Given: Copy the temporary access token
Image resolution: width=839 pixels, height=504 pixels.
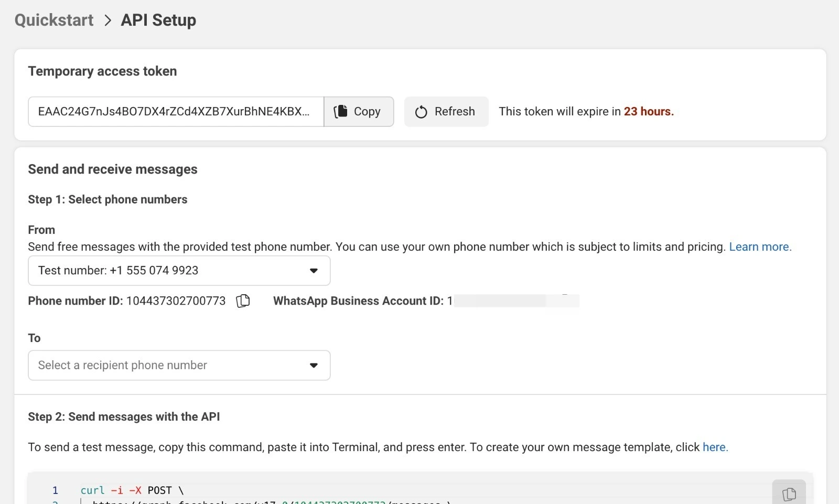Looking at the screenshot, I should tap(359, 112).
